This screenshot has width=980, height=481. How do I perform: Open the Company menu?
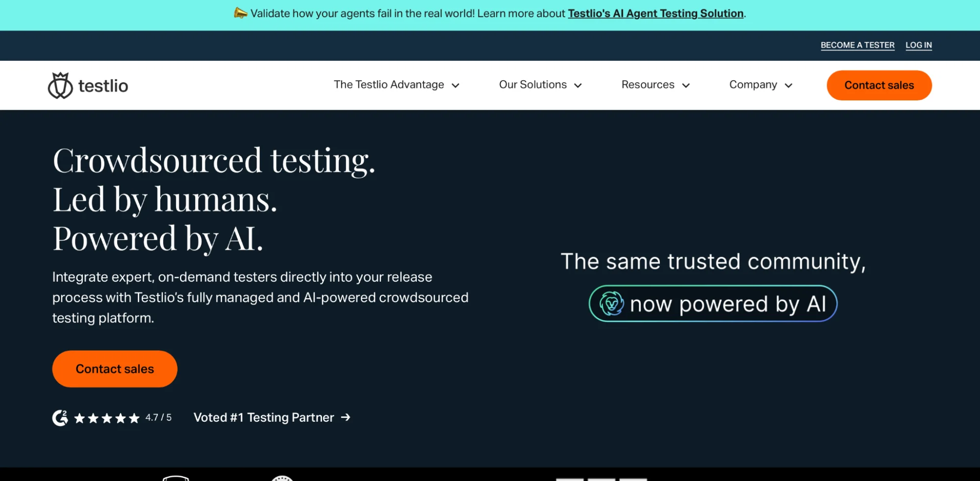point(761,85)
